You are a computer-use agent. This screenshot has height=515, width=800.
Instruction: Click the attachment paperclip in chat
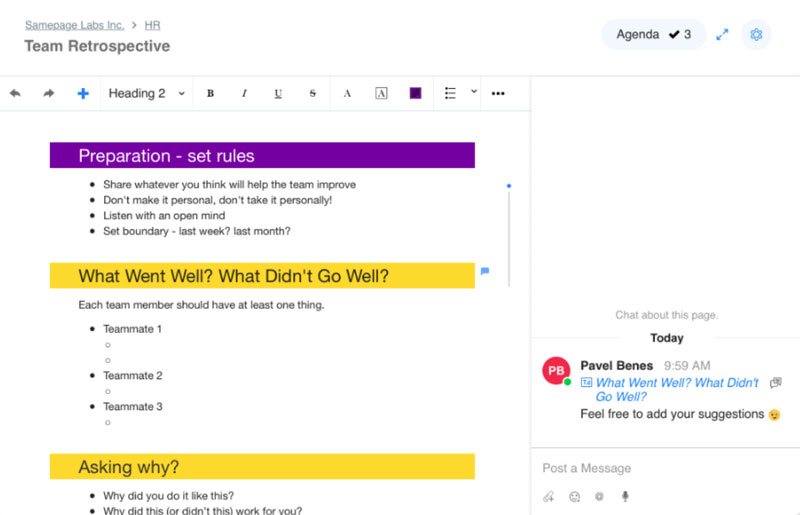pyautogui.click(x=548, y=496)
